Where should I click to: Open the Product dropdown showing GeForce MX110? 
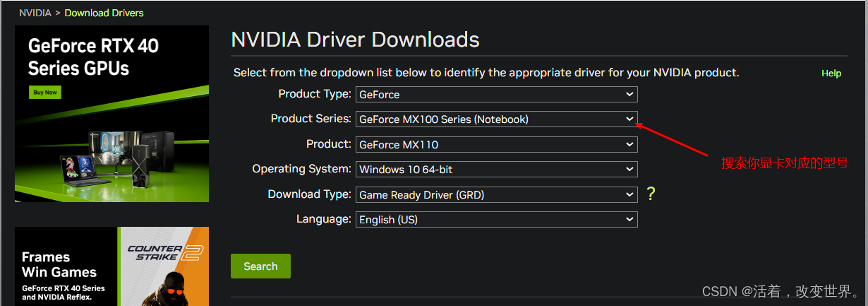(x=497, y=145)
